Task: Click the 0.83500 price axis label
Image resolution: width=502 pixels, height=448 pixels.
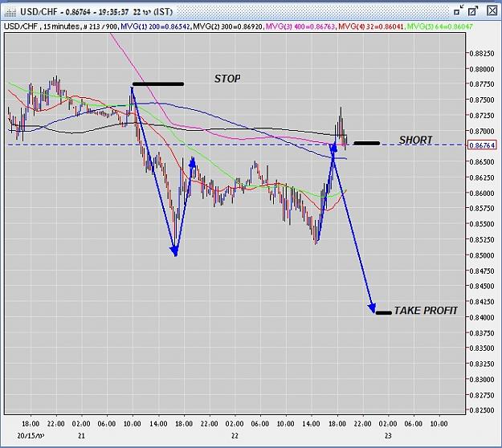Action: pyautogui.click(x=481, y=348)
